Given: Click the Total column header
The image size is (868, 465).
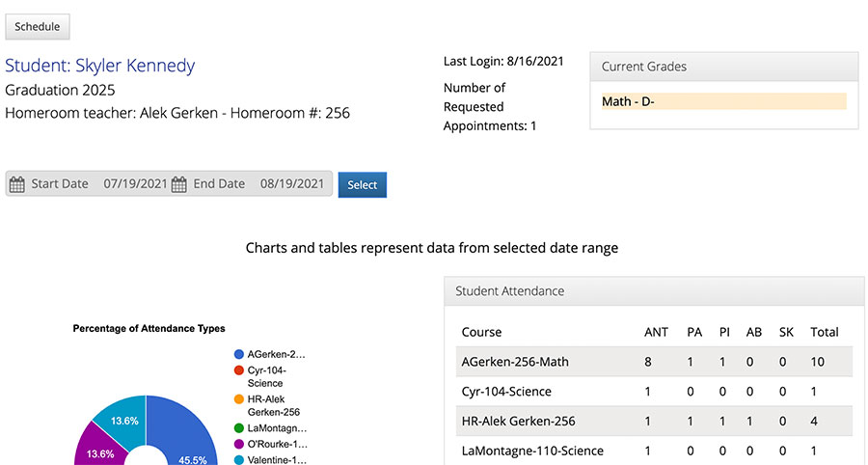Looking at the screenshot, I should click(825, 332).
